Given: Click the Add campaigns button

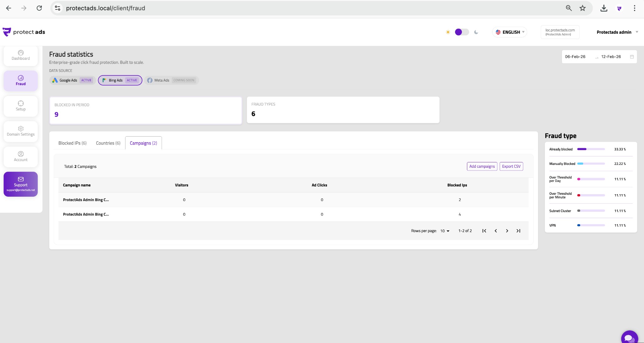Looking at the screenshot, I should [x=482, y=166].
